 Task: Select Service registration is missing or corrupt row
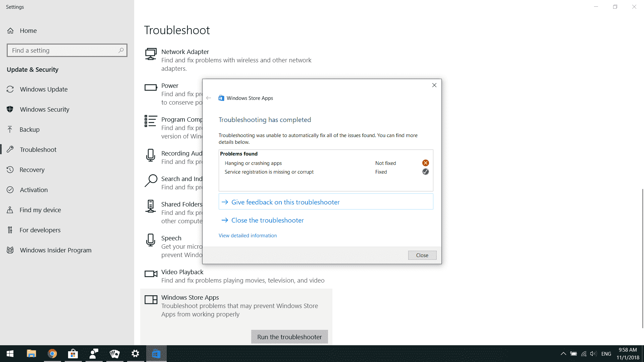point(326,172)
